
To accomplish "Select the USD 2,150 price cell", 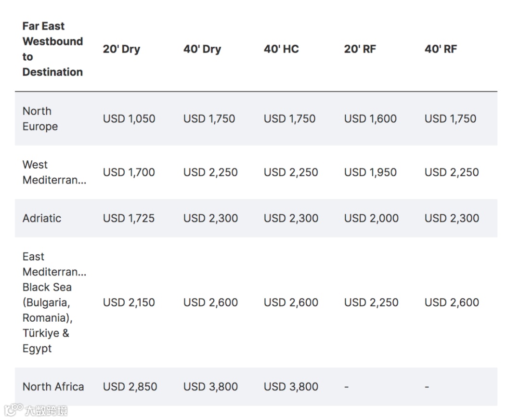I will pyautogui.click(x=129, y=302).
